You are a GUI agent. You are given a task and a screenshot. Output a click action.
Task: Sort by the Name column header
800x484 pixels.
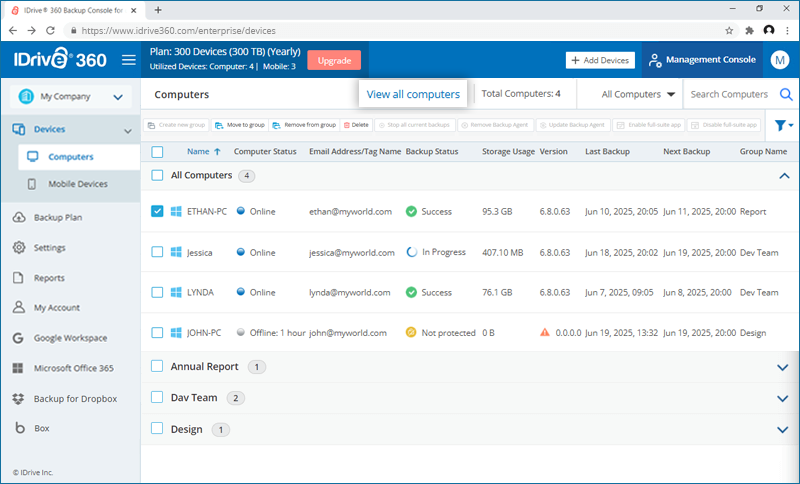[198, 152]
